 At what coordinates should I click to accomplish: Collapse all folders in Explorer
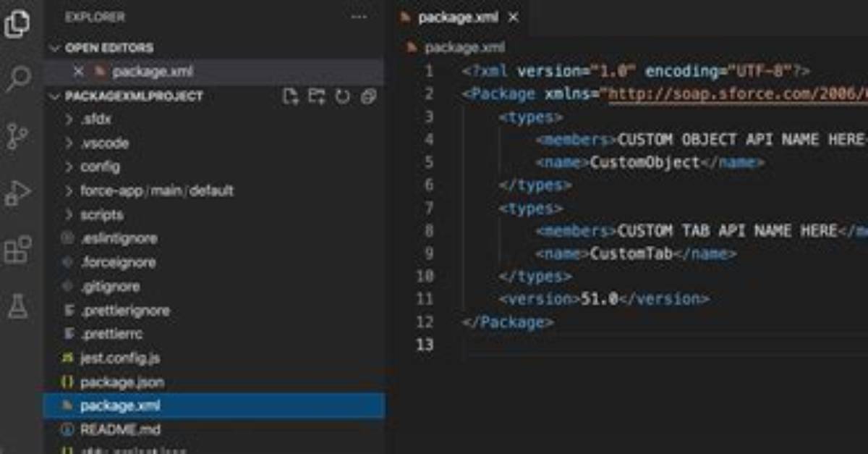pos(368,96)
